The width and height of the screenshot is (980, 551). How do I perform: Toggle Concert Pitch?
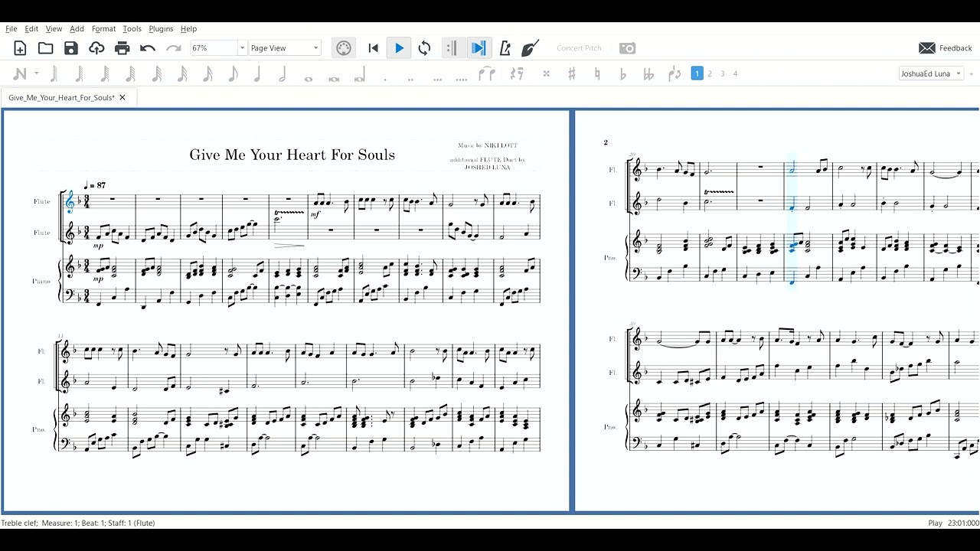click(579, 48)
